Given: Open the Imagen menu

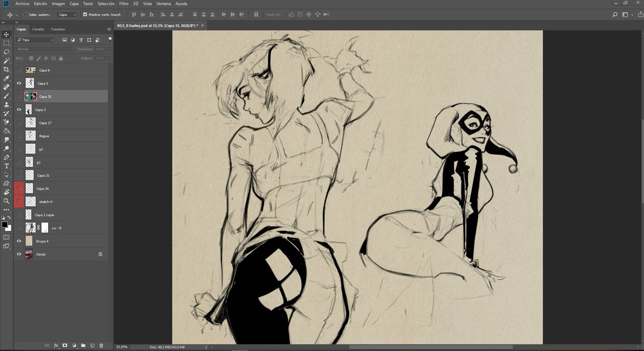Looking at the screenshot, I should pyautogui.click(x=58, y=3).
